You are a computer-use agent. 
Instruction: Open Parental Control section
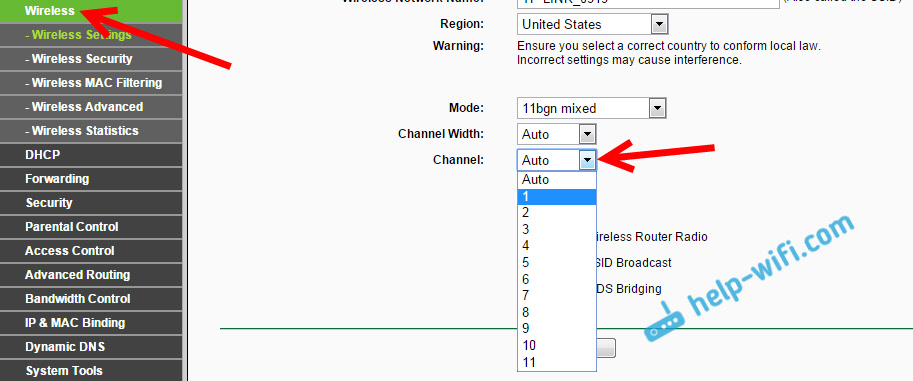(91, 227)
